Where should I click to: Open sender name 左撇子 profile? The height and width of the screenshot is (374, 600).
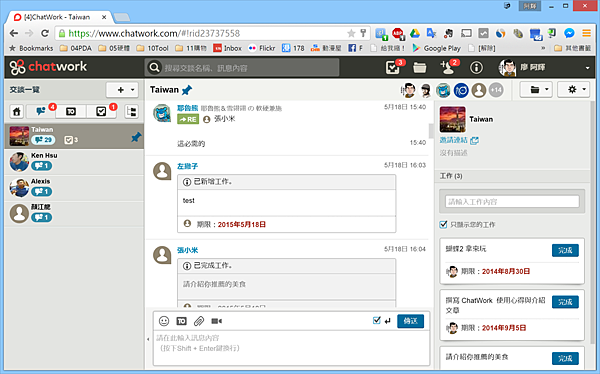tap(188, 166)
